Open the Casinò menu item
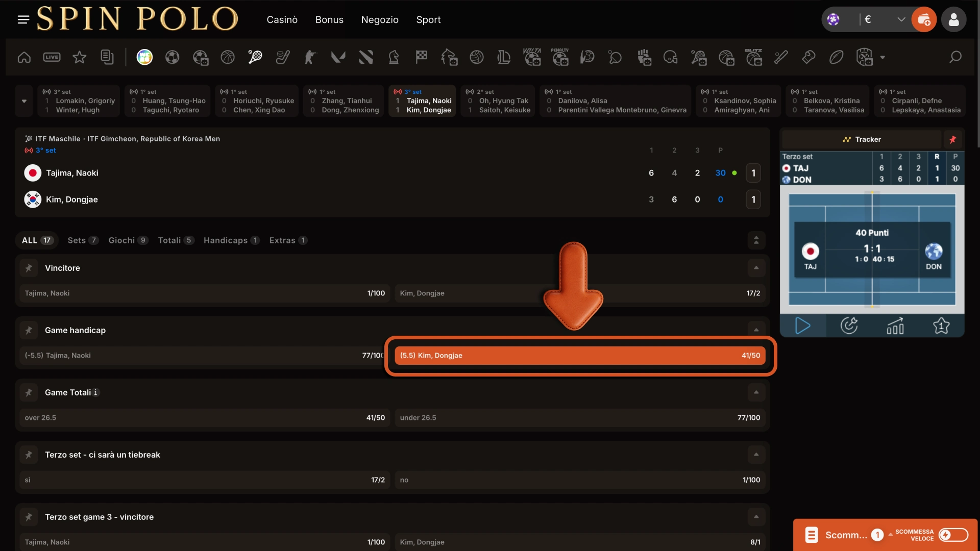The image size is (980, 551). point(282,20)
